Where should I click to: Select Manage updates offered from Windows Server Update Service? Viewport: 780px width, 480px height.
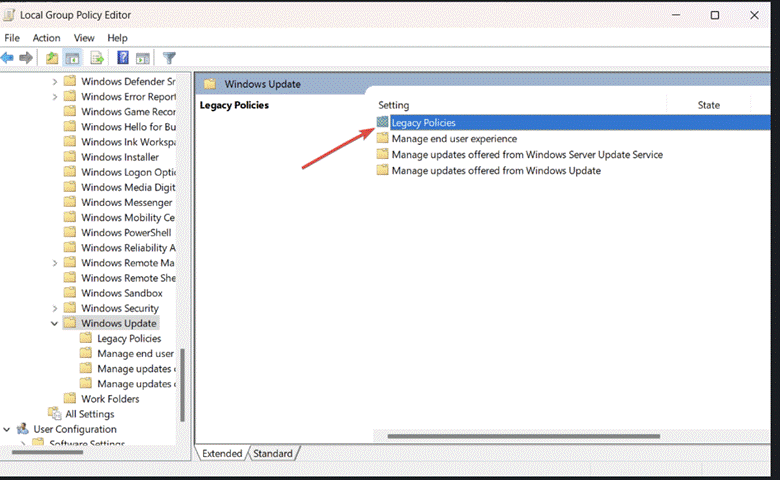click(x=527, y=154)
